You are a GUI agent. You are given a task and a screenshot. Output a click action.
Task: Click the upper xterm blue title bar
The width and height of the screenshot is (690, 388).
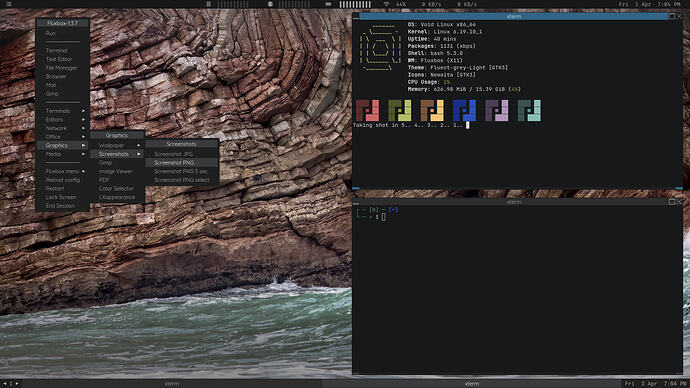[514, 16]
